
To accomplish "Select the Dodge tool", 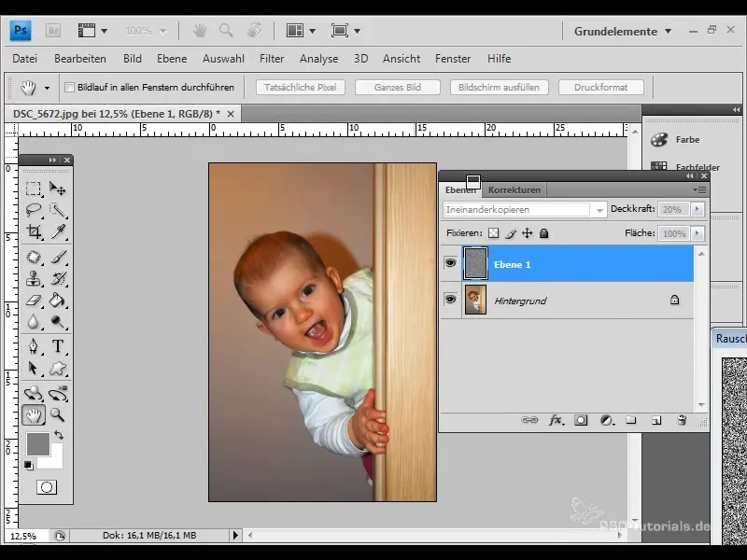I will (x=58, y=322).
